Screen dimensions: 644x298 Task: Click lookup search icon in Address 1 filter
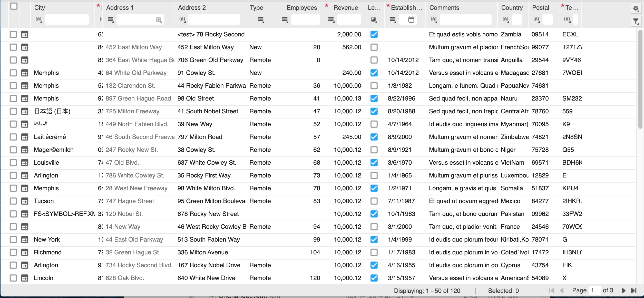click(159, 20)
